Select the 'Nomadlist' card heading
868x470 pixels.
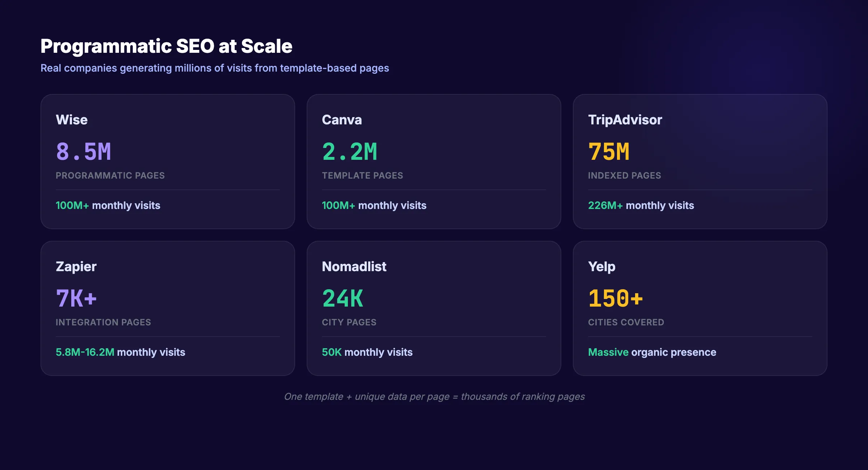point(354,266)
